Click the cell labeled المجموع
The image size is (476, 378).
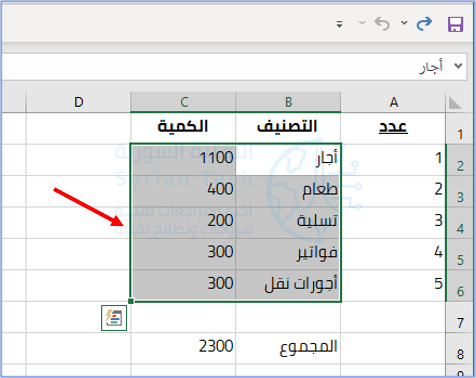[x=288, y=348]
